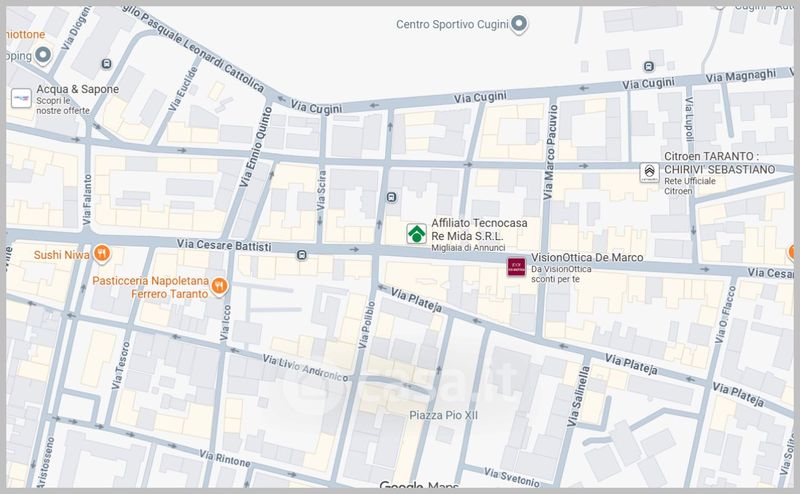Click the VisionOttica De Marco red marker

point(516,267)
